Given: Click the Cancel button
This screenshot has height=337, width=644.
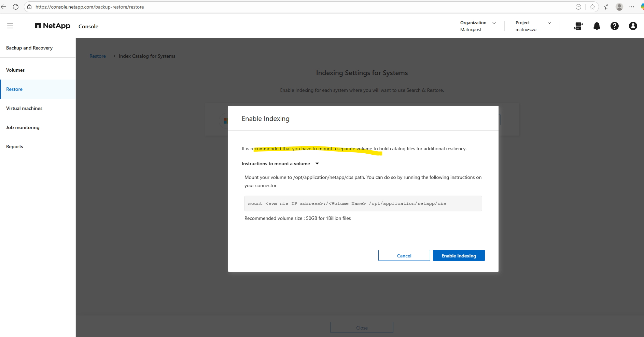Looking at the screenshot, I should point(404,255).
